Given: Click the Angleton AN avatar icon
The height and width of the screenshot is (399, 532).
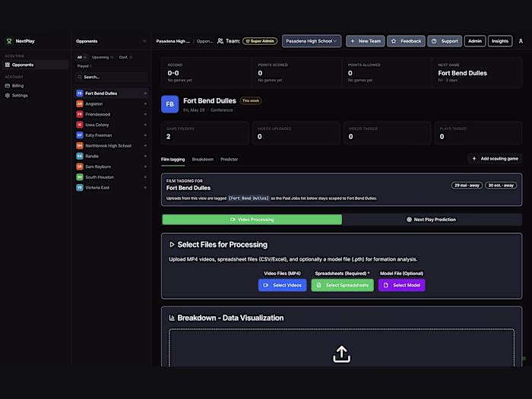Looking at the screenshot, I should pos(80,104).
